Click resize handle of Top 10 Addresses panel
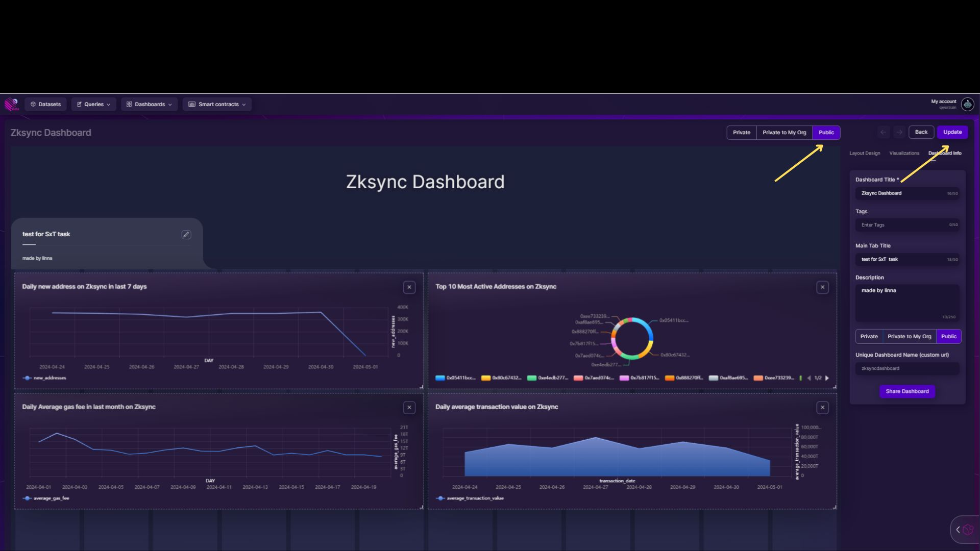This screenshot has height=551, width=980. 835,387
